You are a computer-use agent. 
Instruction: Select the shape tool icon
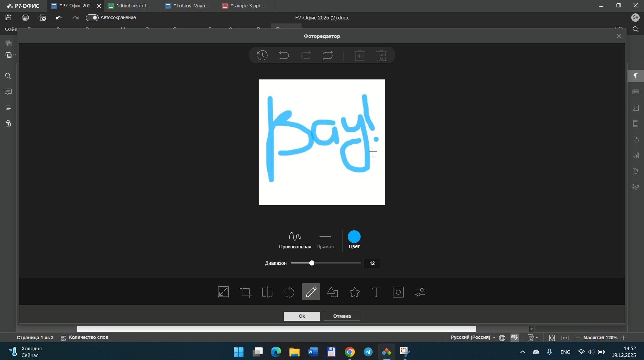coord(333,292)
